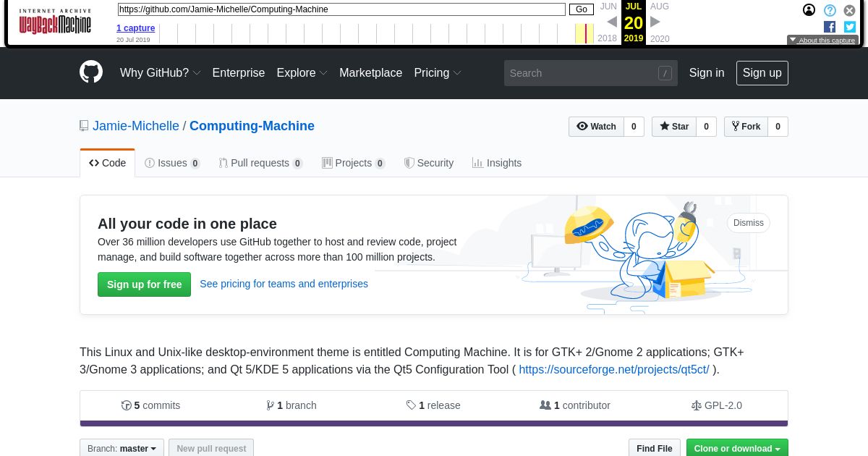Open Enterprise in the nav bar
This screenshot has height=456, width=868.
pyautogui.click(x=239, y=73)
